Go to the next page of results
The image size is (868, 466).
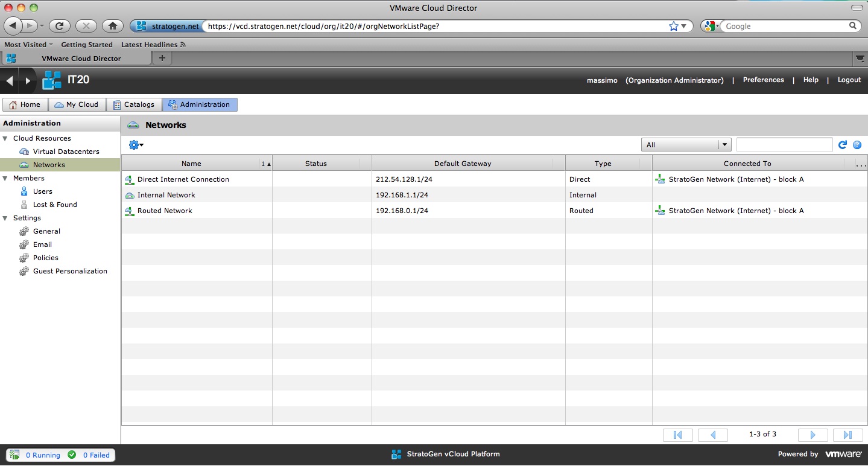[813, 435]
